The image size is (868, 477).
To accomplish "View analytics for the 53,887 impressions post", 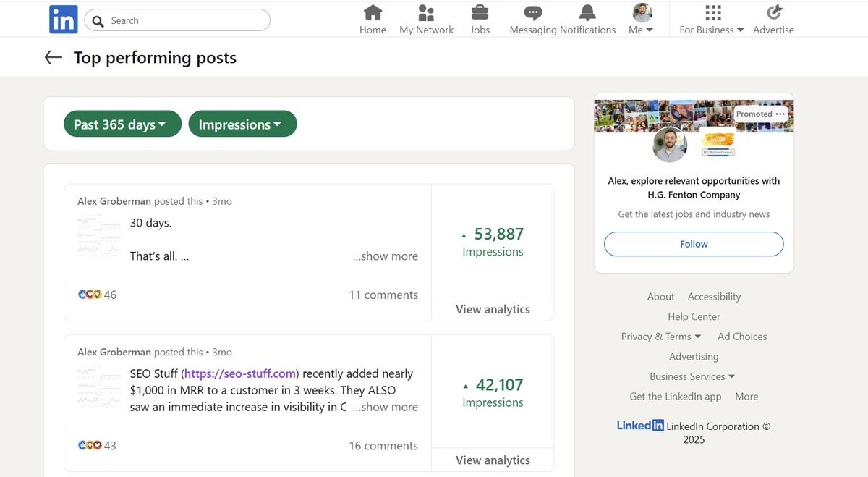I will point(493,309).
